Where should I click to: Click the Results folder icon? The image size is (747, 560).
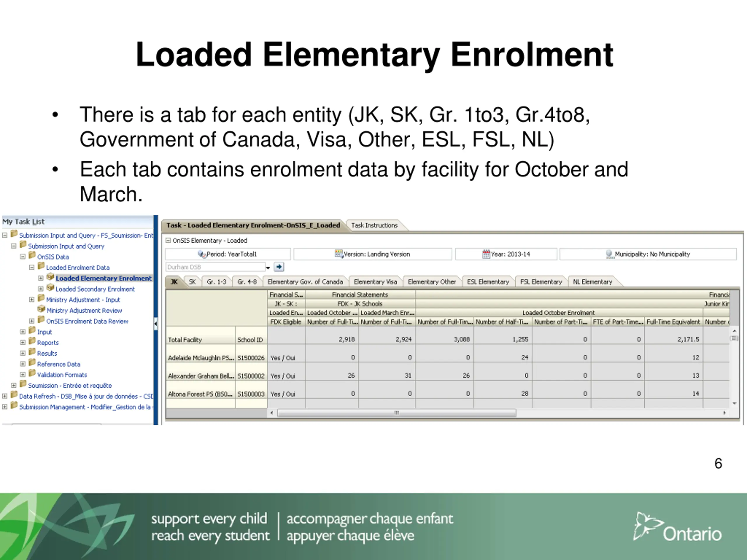pyautogui.click(x=32, y=352)
